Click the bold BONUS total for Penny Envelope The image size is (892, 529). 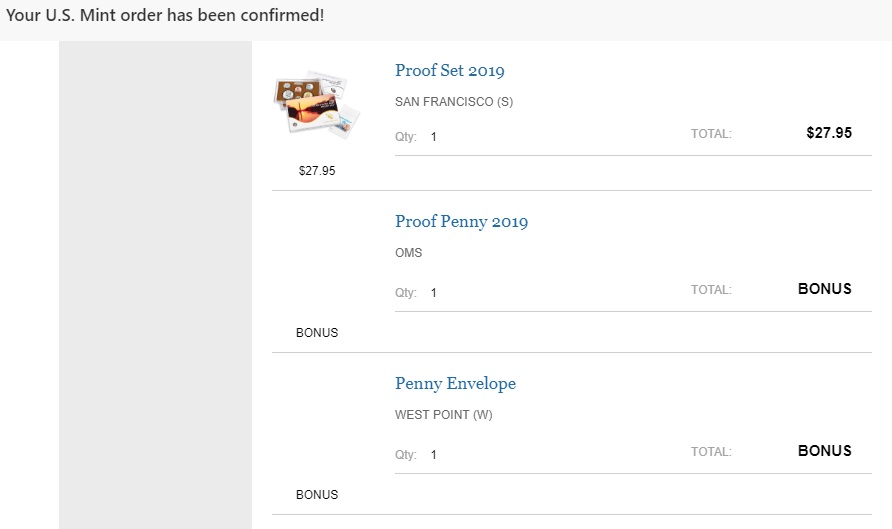click(824, 451)
